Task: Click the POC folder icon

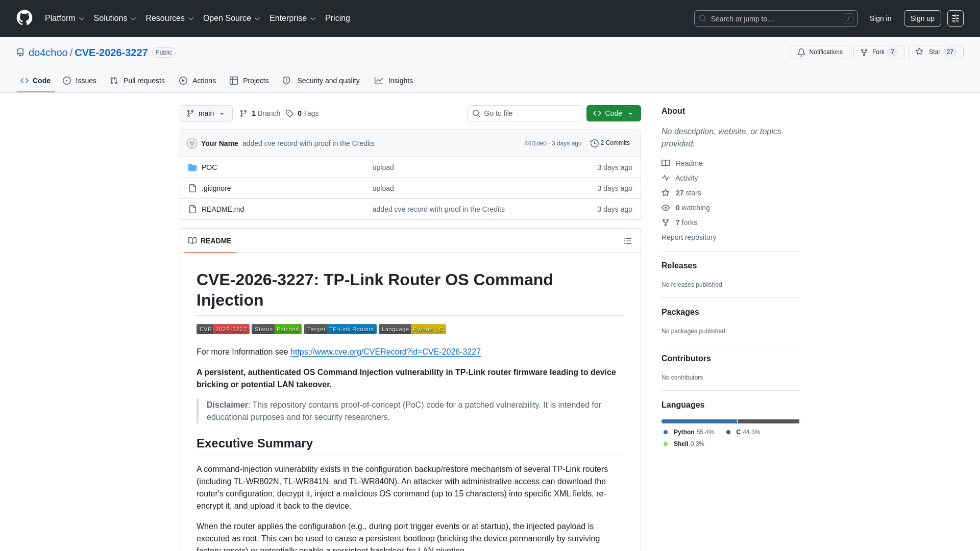Action: [192, 167]
